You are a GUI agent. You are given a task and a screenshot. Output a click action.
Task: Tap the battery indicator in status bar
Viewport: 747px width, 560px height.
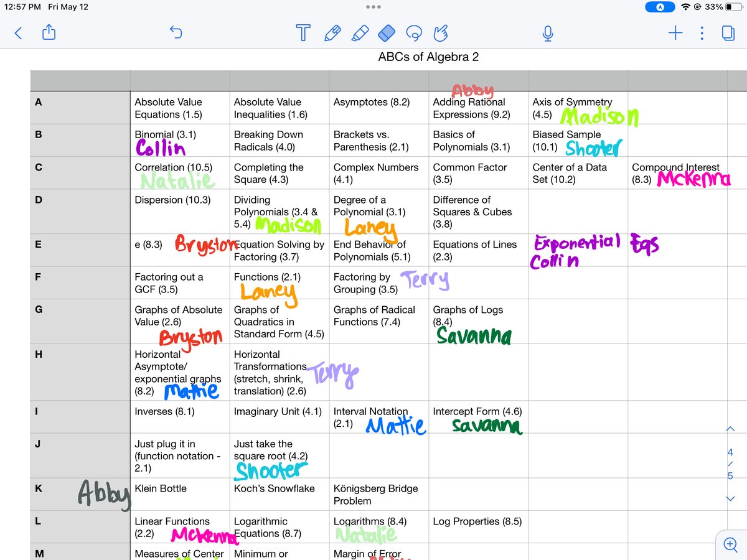click(x=735, y=7)
